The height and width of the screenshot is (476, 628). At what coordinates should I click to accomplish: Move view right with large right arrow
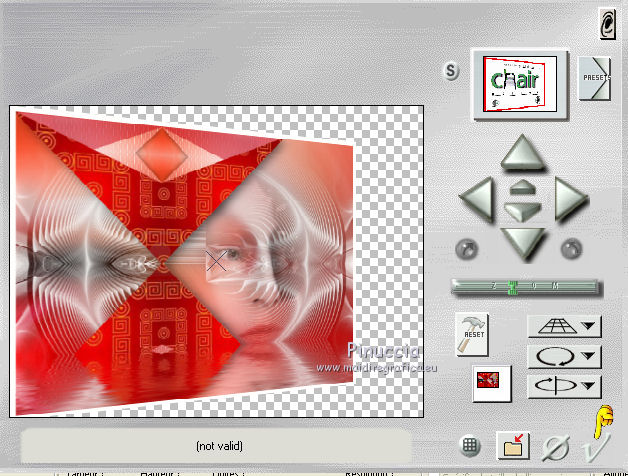[x=571, y=199]
